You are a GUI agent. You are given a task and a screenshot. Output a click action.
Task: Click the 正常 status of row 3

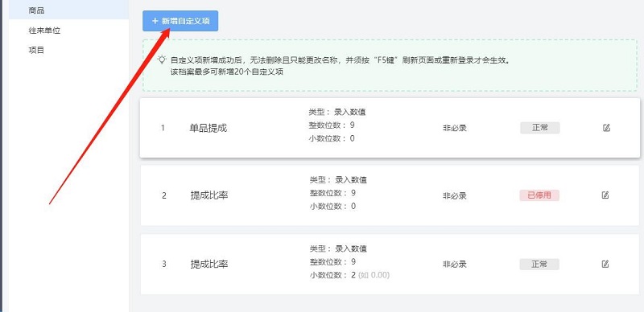click(x=539, y=265)
